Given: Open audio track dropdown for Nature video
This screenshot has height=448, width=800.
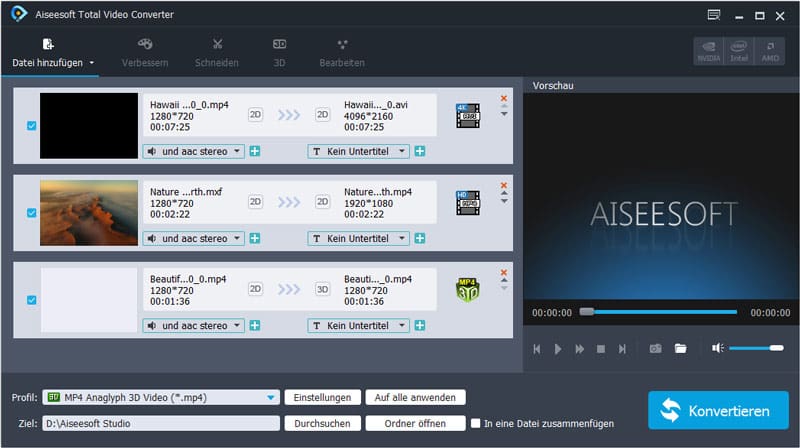Looking at the screenshot, I should coord(193,239).
